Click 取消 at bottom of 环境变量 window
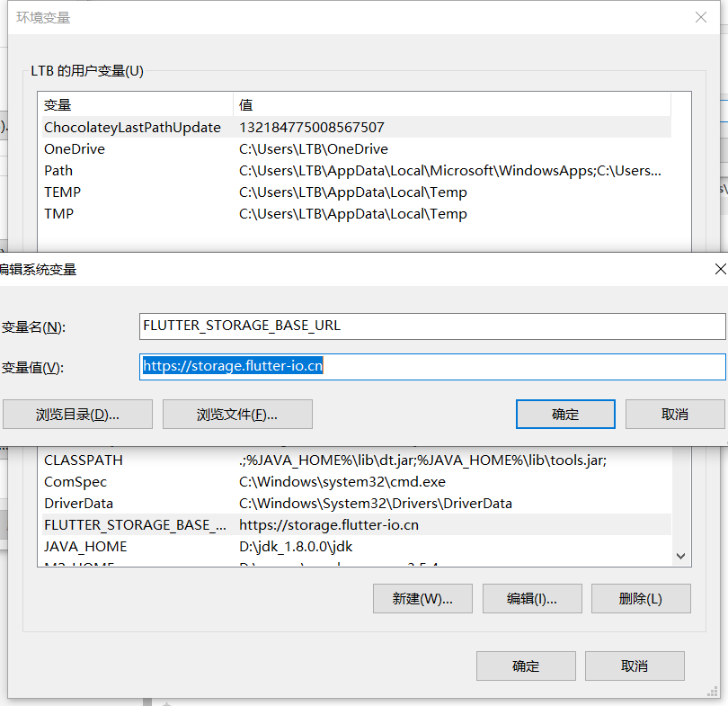The height and width of the screenshot is (706, 728). (x=635, y=666)
